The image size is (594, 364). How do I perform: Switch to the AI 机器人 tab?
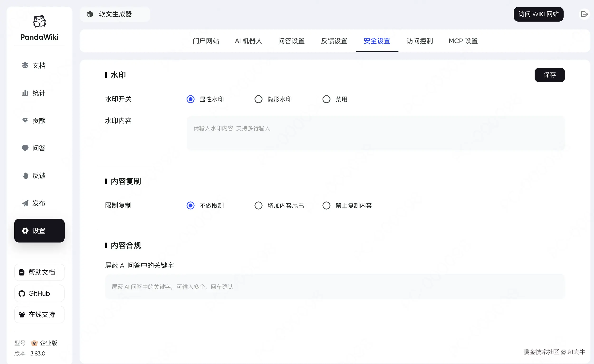[248, 41]
